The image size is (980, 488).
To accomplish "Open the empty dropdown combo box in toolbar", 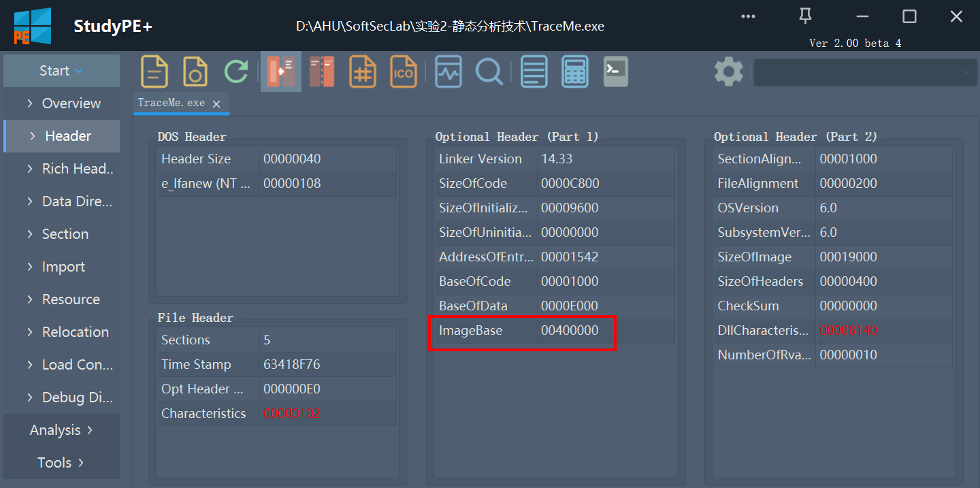I will tap(866, 72).
